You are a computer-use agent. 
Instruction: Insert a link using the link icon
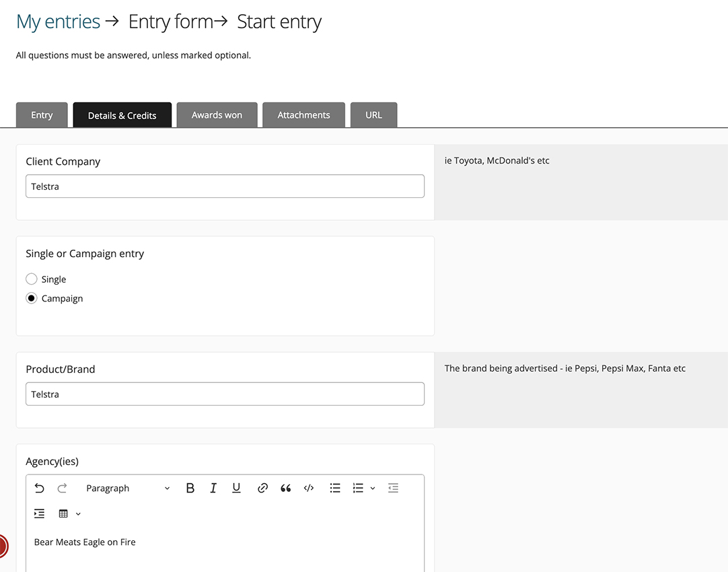(x=263, y=489)
